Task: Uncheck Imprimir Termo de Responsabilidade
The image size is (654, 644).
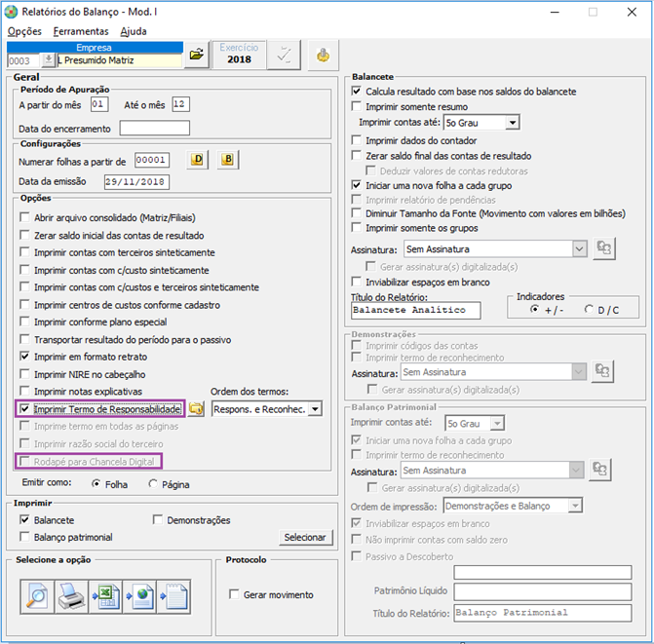Action: click(25, 408)
